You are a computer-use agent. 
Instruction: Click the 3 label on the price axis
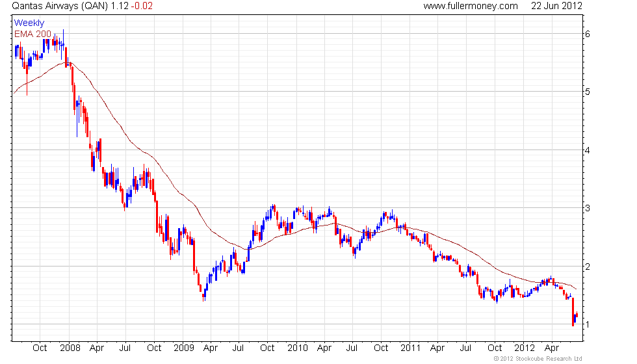coord(588,209)
